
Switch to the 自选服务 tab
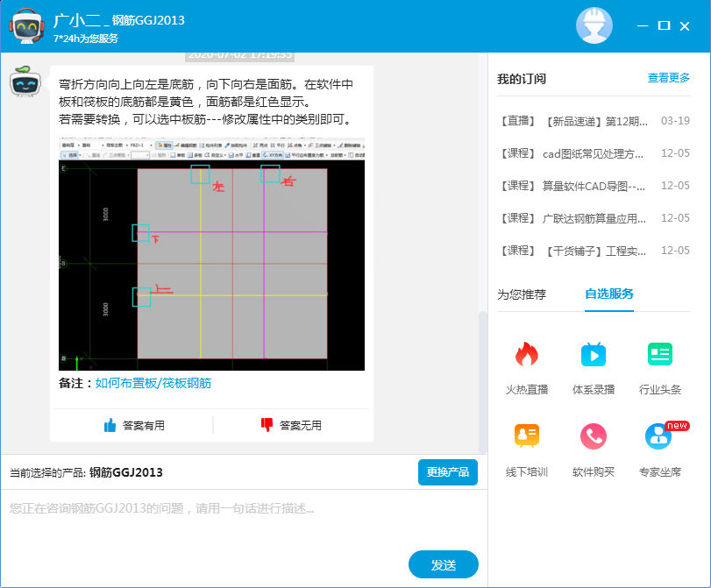609,294
